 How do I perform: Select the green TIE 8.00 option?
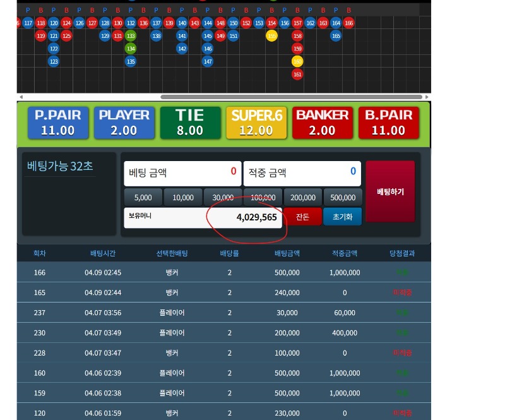[190, 123]
